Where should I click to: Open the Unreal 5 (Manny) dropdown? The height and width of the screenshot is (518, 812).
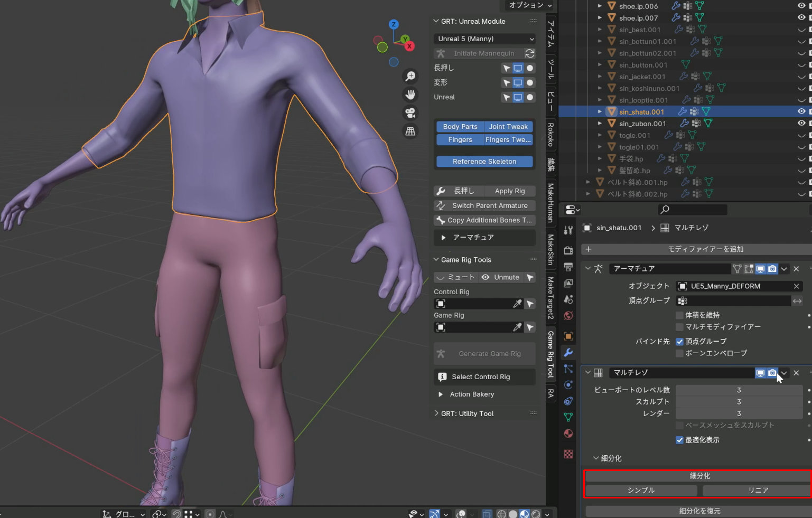click(x=484, y=39)
